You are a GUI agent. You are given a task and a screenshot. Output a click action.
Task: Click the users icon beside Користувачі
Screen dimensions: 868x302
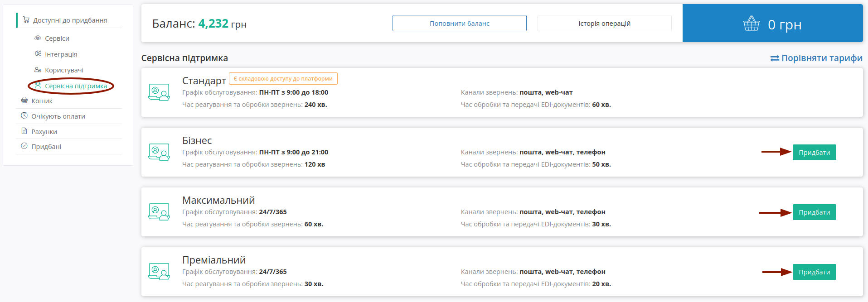click(x=38, y=70)
